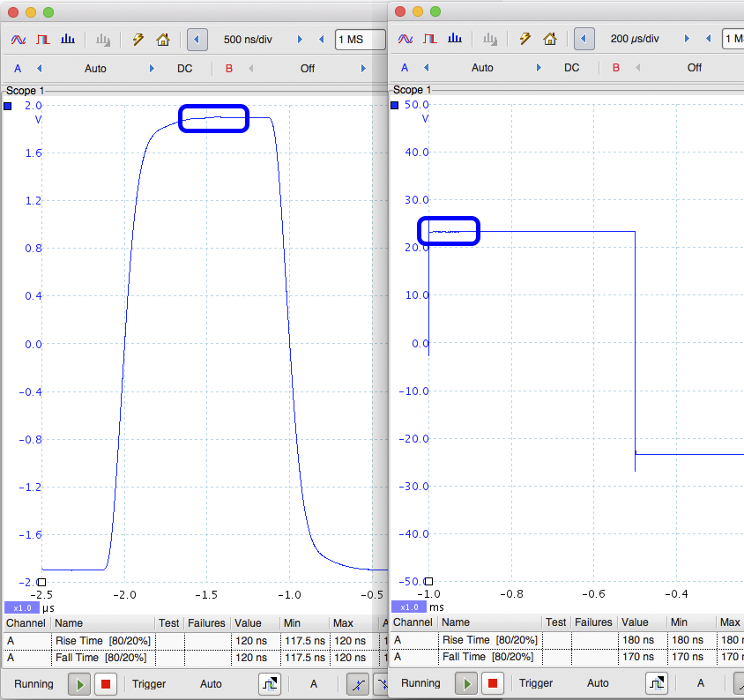The height and width of the screenshot is (700, 744).
Task: Open channel A options in right window
Action: click(405, 67)
